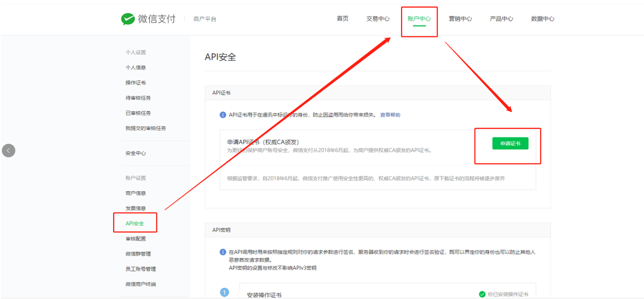Viewport: 644px width, 299px height.
Task: Click the line API密钥的设置与修改不影响APIv3密钥
Action: (272, 268)
